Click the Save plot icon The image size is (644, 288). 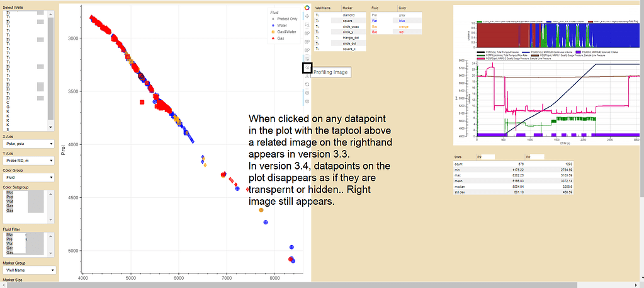click(307, 76)
